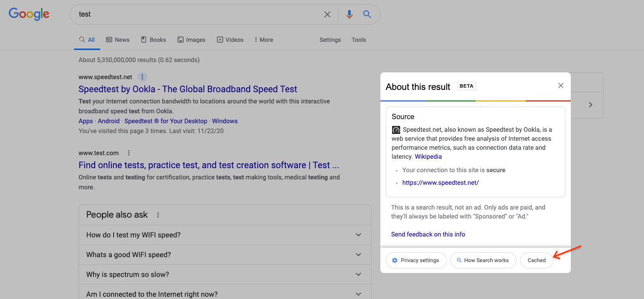Open the More search categories dropdown

coord(263,40)
